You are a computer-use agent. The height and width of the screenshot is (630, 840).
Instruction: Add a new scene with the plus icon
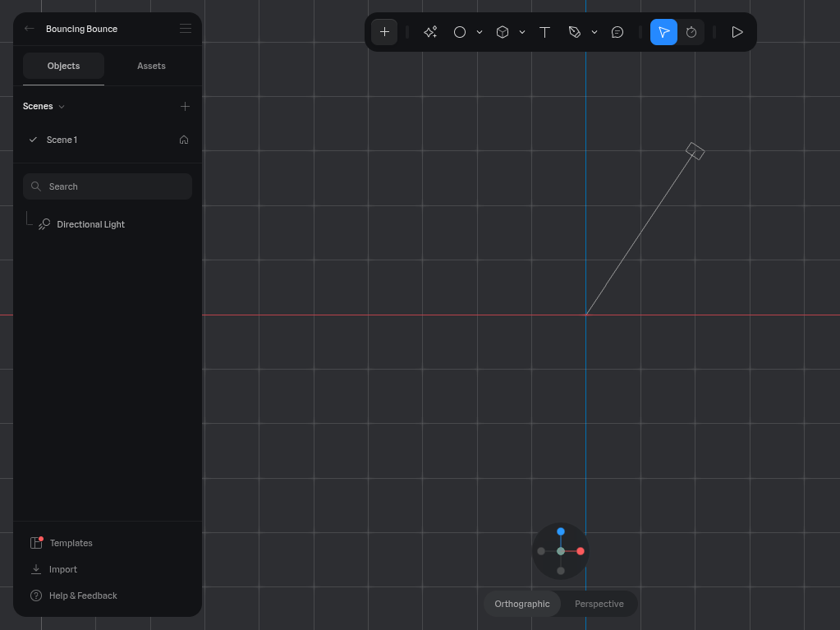coord(185,107)
